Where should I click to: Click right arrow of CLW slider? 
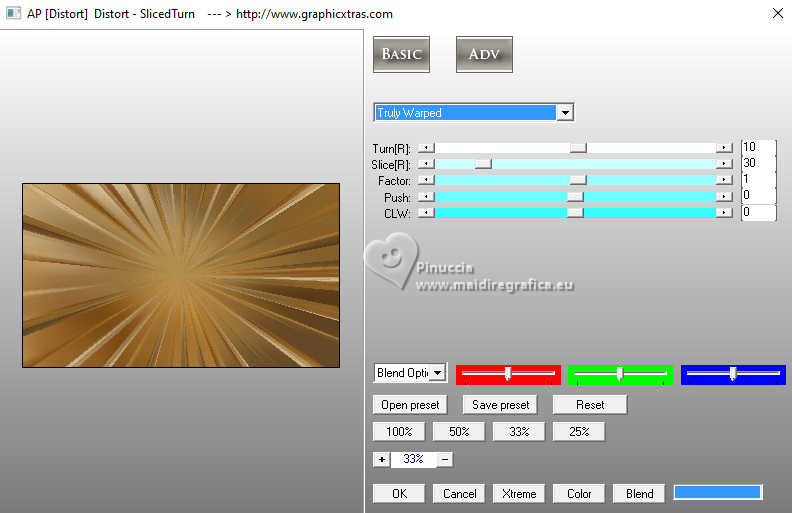tap(724, 213)
